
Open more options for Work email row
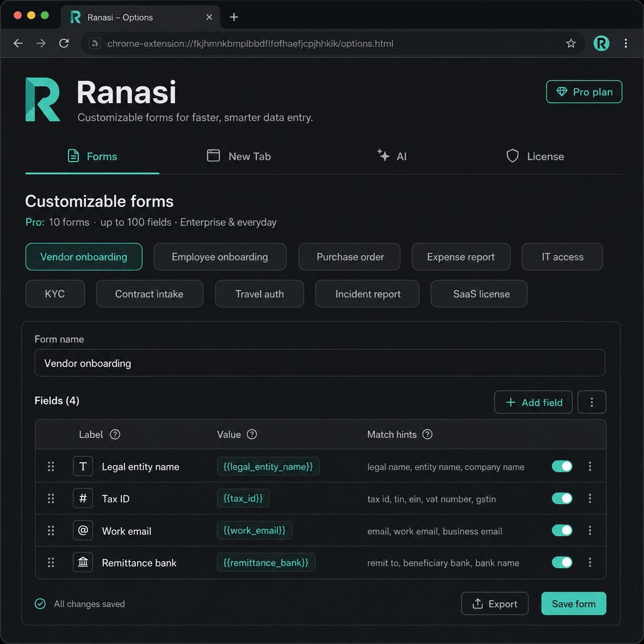tap(590, 530)
